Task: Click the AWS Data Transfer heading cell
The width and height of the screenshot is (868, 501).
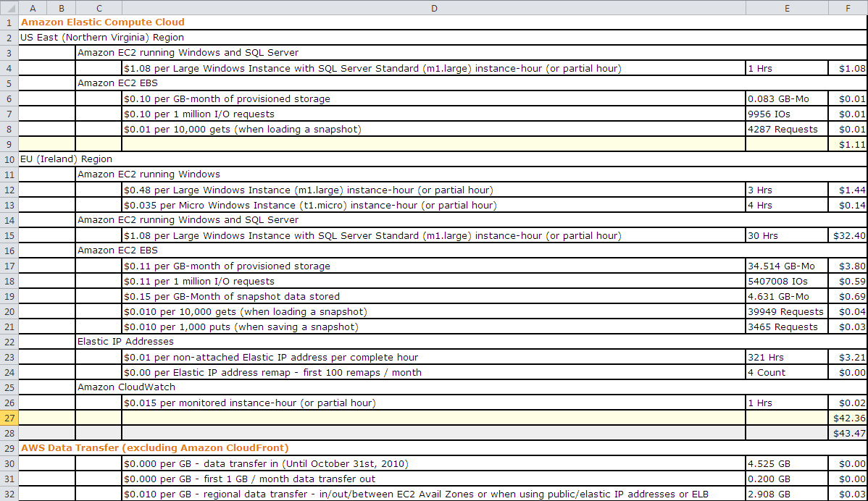Action: click(x=154, y=448)
